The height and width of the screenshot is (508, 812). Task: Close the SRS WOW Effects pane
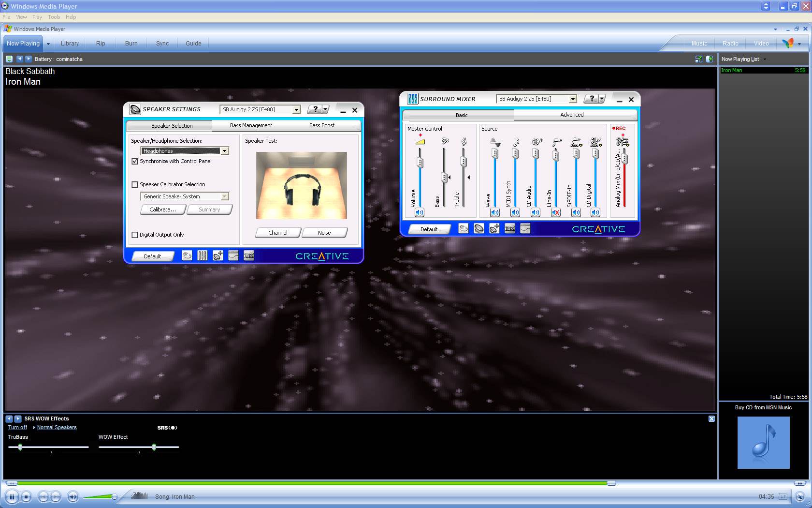pyautogui.click(x=711, y=418)
